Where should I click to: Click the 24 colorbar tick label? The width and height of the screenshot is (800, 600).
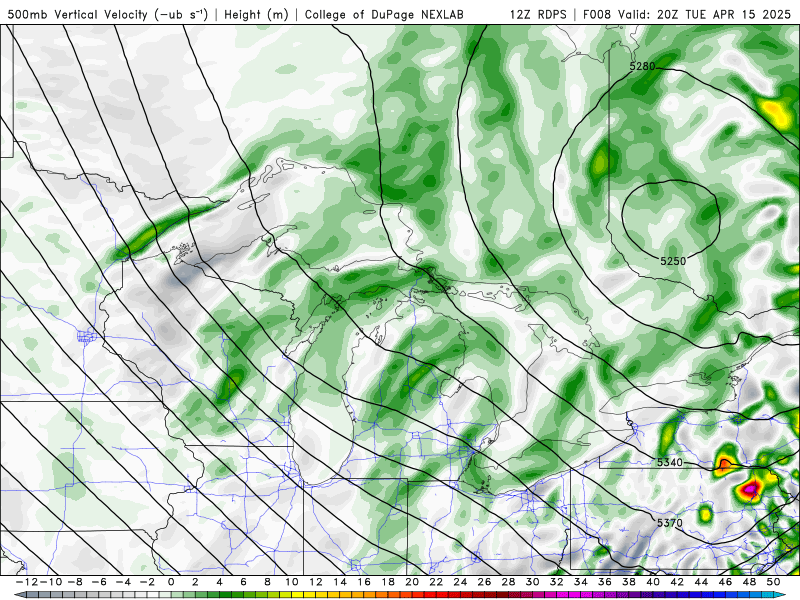click(460, 582)
